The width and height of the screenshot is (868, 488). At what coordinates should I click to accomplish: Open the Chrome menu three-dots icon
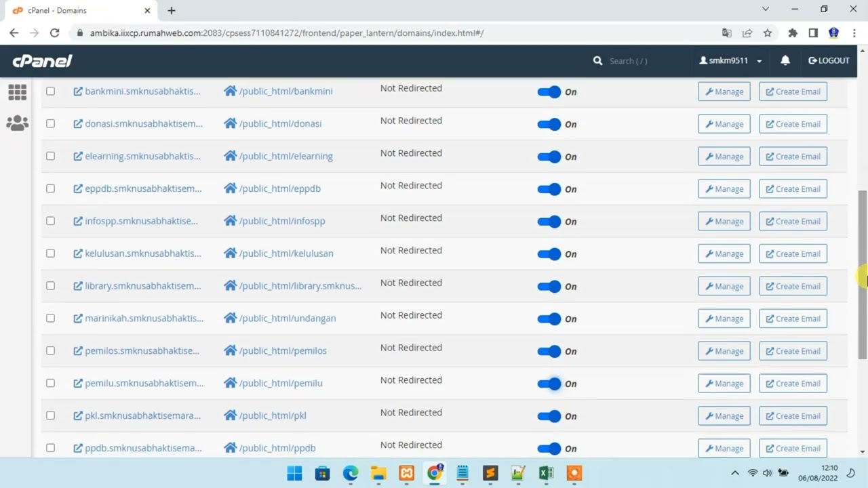854,33
